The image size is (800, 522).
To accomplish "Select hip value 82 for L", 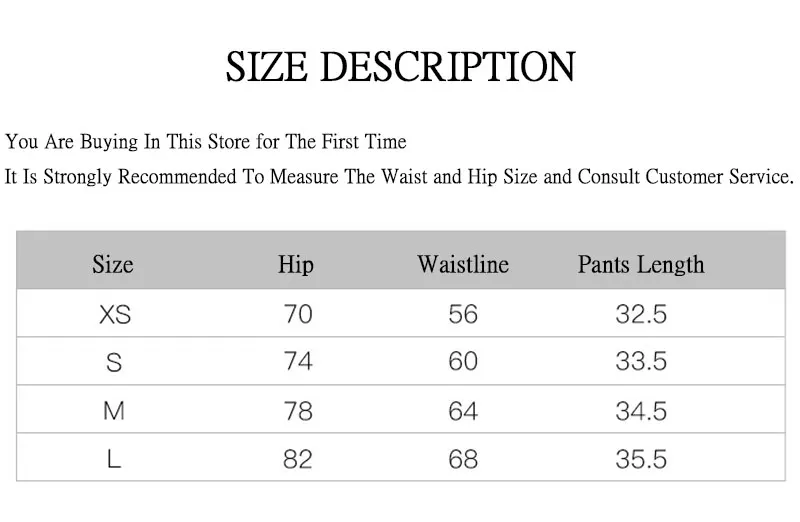I will click(x=297, y=459).
